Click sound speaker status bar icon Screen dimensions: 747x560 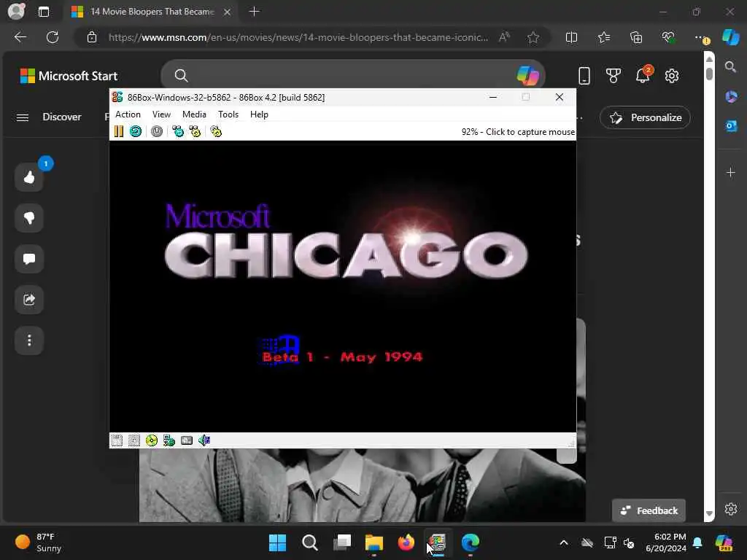pyautogui.click(x=204, y=440)
